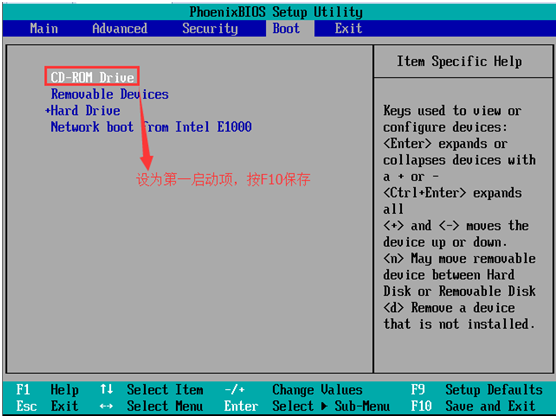558x418 pixels.
Task: Click the up-down arrows Select Item icon
Action: 106,389
